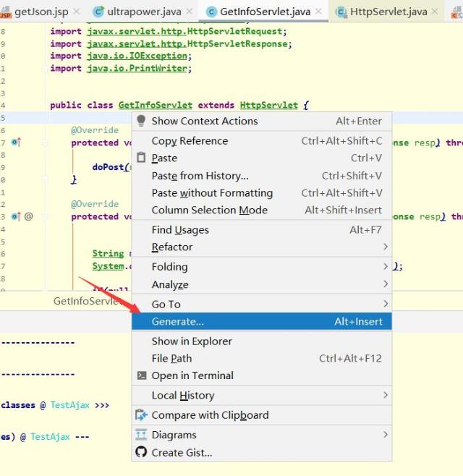Screen dimensions: 463x476
Task: Click the GitHub icon beside Create Gist
Action: pos(141,453)
